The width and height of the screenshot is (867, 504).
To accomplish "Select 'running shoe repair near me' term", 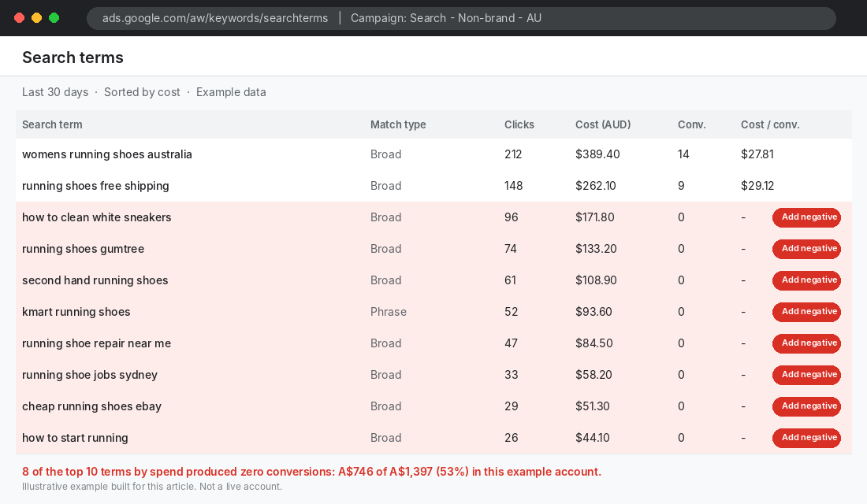I will 97,343.
